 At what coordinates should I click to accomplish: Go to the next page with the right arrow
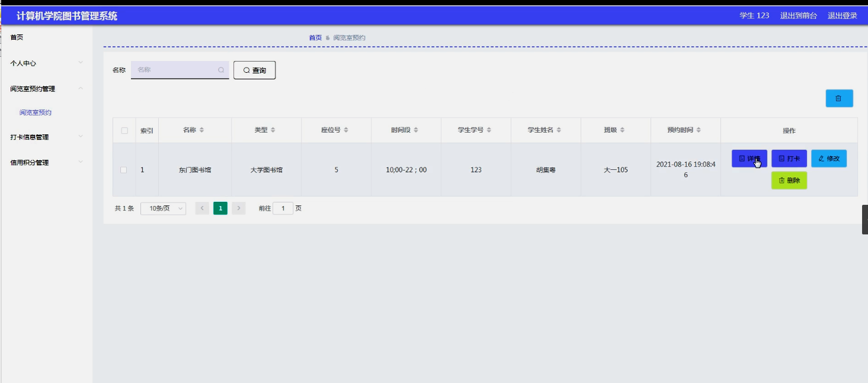(238, 208)
